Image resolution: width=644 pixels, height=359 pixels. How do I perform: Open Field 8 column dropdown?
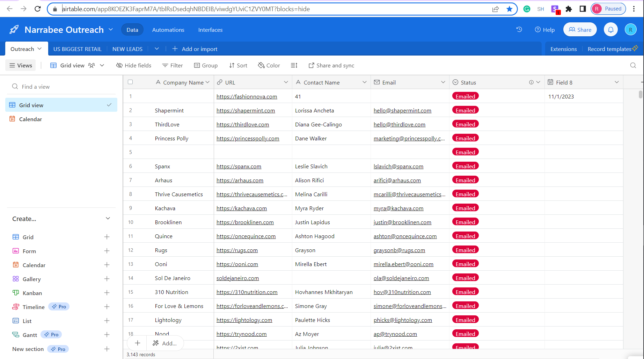pyautogui.click(x=617, y=82)
